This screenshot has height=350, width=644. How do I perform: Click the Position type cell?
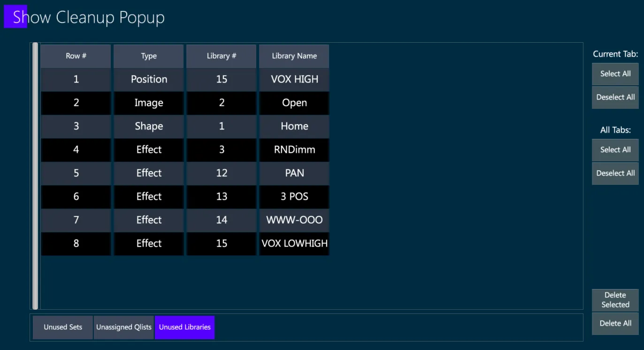(149, 79)
